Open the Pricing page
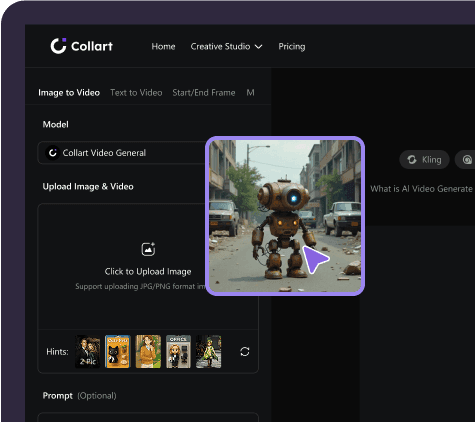Image resolution: width=475 pixels, height=422 pixels. pyautogui.click(x=292, y=46)
